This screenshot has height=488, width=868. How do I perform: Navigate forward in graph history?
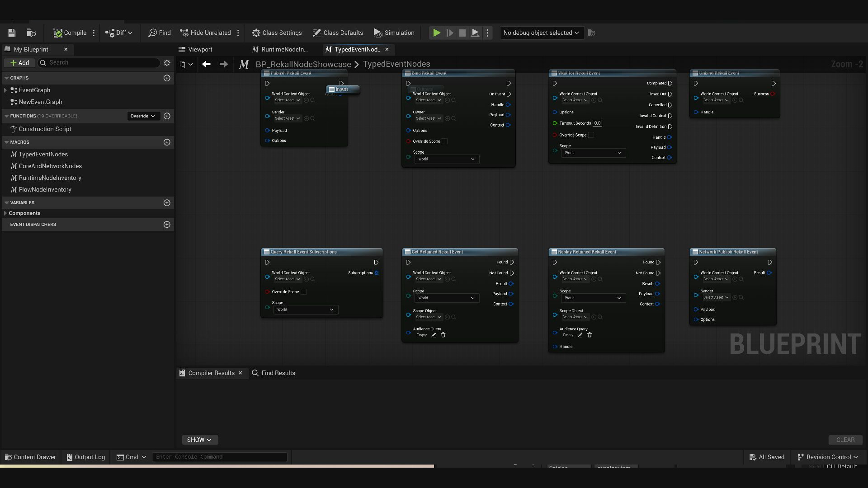(224, 64)
